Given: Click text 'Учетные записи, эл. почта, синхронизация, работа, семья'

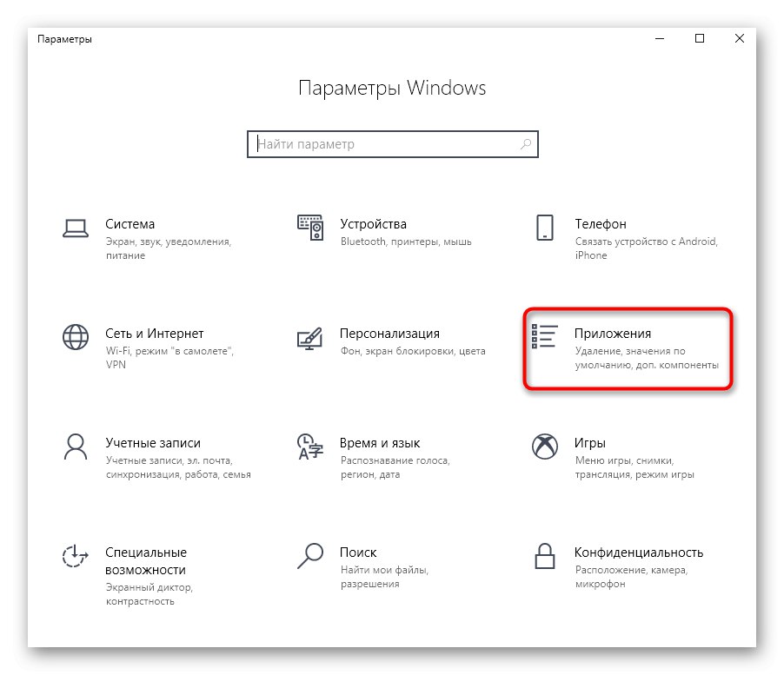Looking at the screenshot, I should tap(178, 467).
